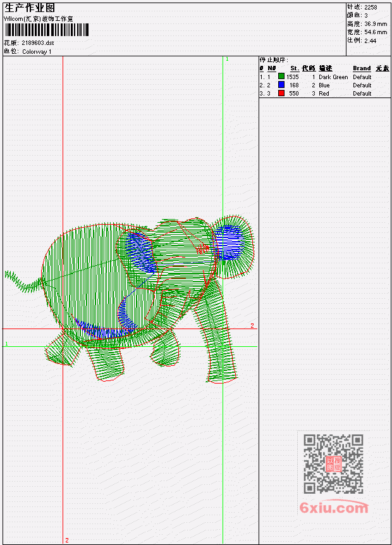The width and height of the screenshot is (392, 545).
Task: Click stitch count 1535 in the table
Action: coord(292,77)
